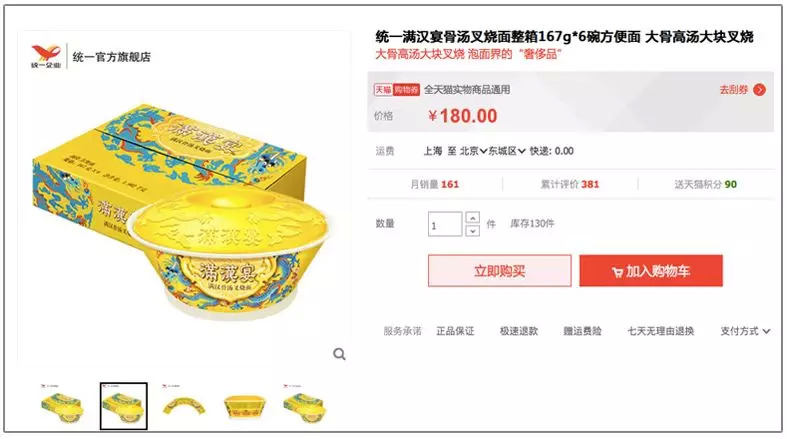Click the 统一官方旗舰店 store name

click(x=111, y=57)
